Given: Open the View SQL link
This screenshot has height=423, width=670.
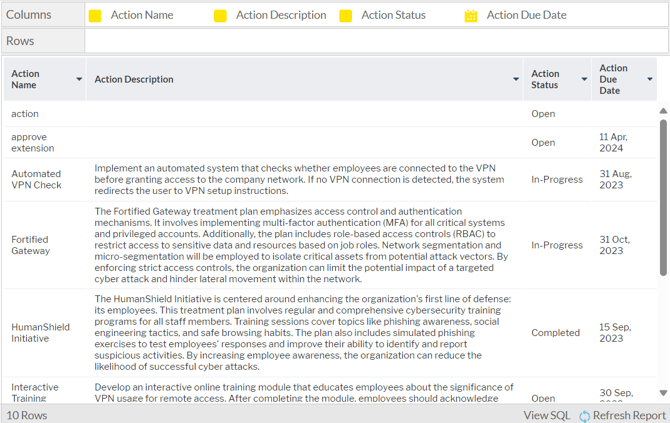Looking at the screenshot, I should [546, 415].
